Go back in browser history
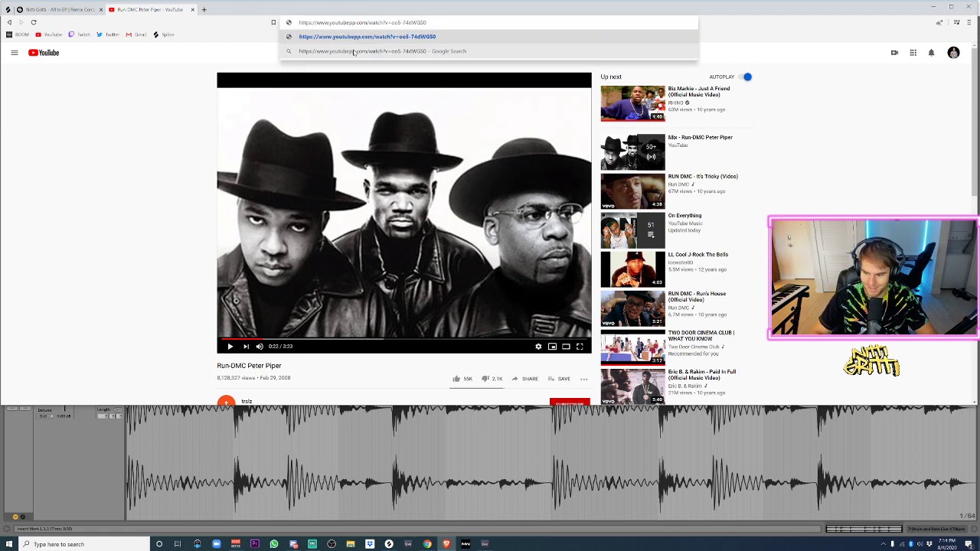This screenshot has width=980, height=551. (x=9, y=22)
